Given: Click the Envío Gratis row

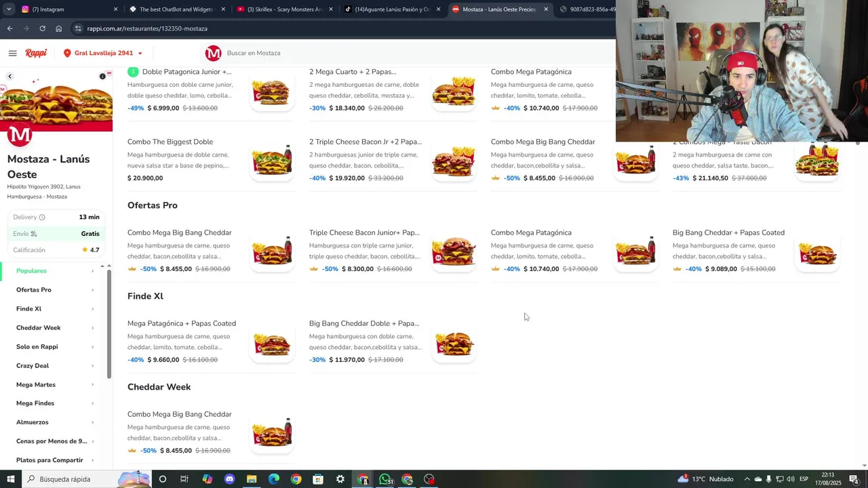Looking at the screenshot, I should click(x=56, y=234).
